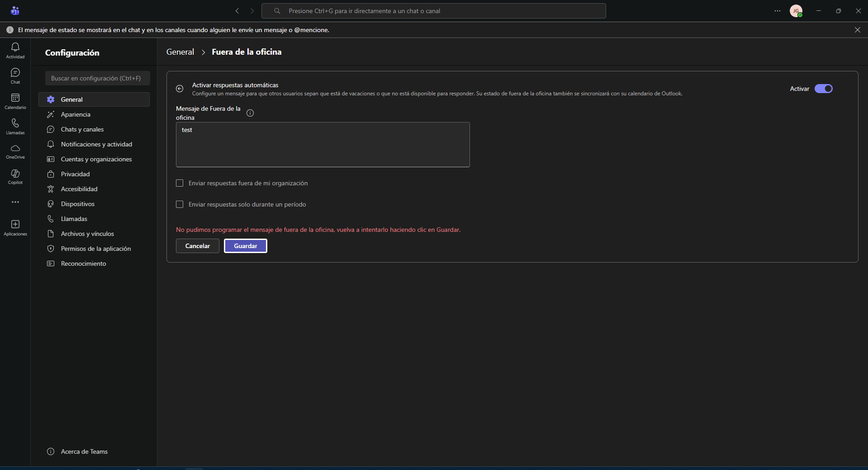Show more apps via the rail ellipsis
Image resolution: width=868 pixels, height=470 pixels.
[15, 202]
